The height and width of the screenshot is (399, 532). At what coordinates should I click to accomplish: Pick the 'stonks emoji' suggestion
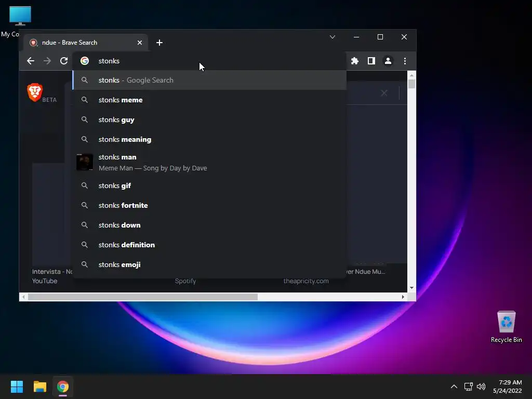[x=209, y=264]
